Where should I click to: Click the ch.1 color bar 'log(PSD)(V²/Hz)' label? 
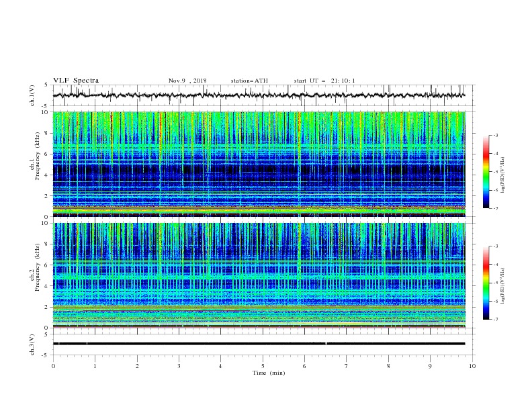pyautogui.click(x=503, y=175)
